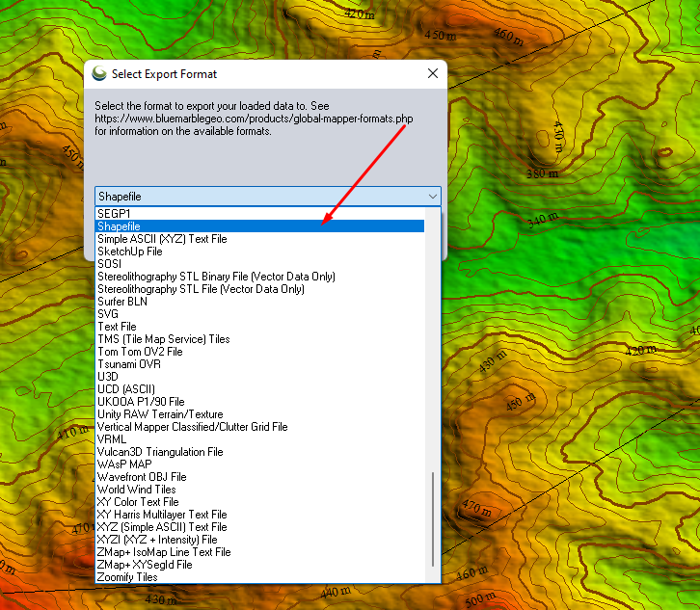Pick SketchUp File format
This screenshot has height=610, width=700.
pyautogui.click(x=260, y=252)
